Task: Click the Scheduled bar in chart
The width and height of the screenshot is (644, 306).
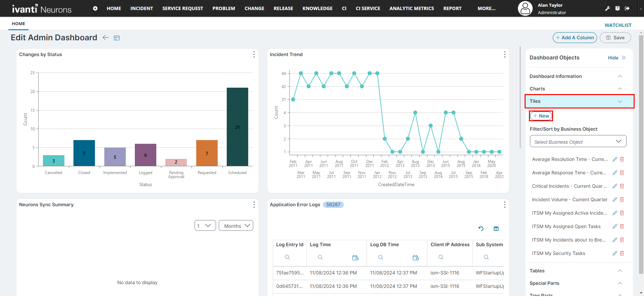Action: tap(237, 127)
